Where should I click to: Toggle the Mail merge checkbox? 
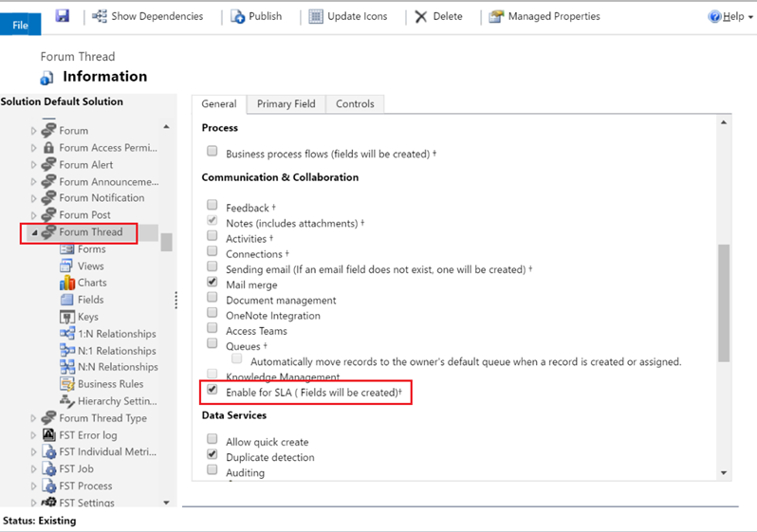212,284
